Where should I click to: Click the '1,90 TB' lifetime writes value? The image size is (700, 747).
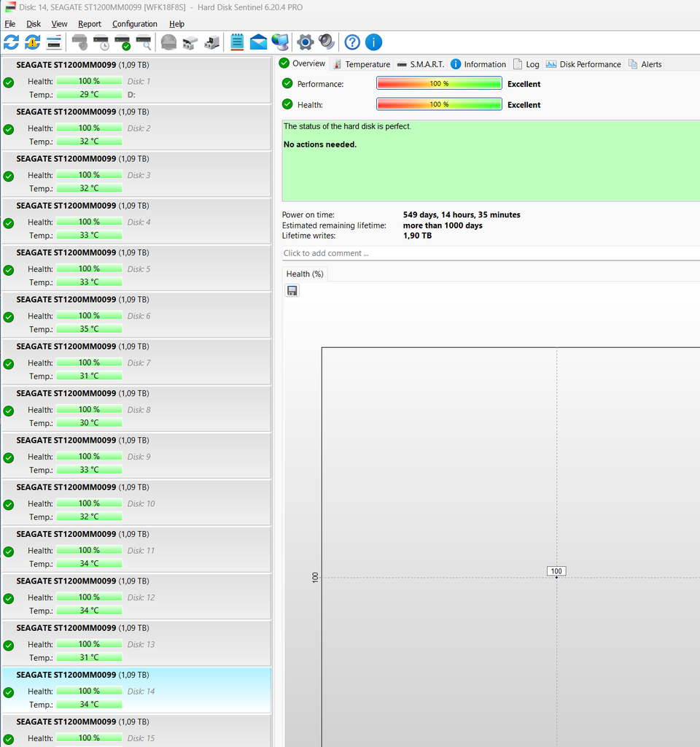tap(417, 236)
